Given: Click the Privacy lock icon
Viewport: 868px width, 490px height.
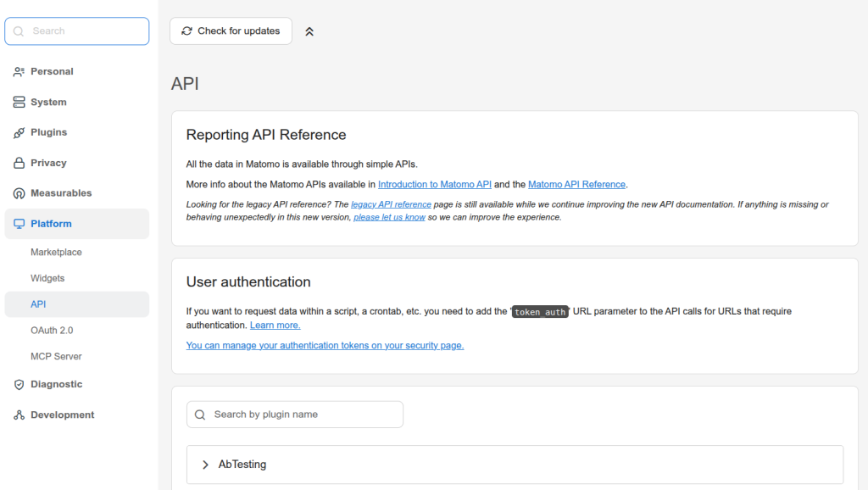Looking at the screenshot, I should (x=19, y=163).
